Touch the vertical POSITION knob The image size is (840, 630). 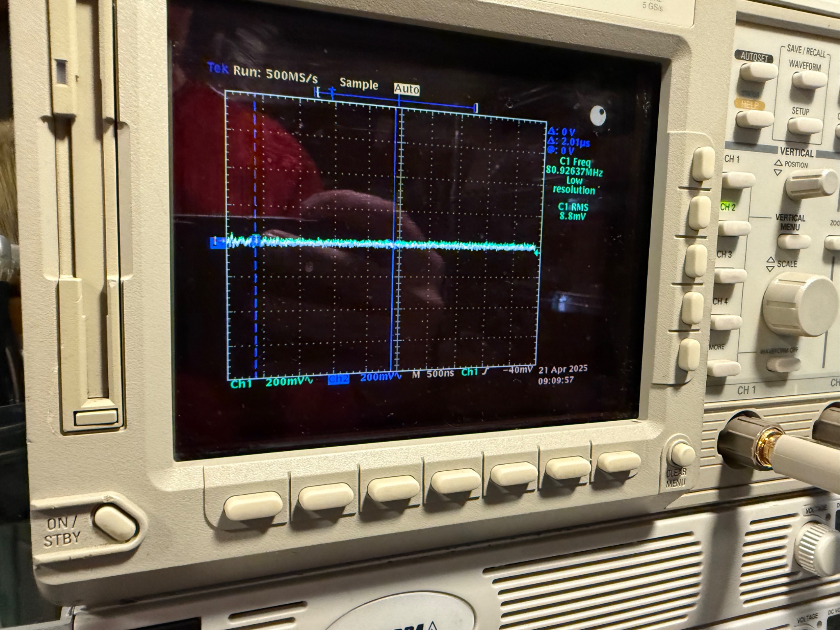pyautogui.click(x=811, y=184)
